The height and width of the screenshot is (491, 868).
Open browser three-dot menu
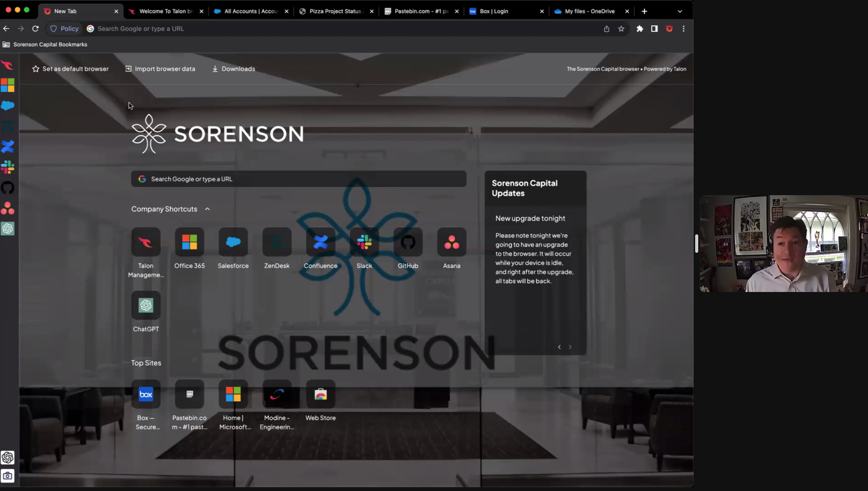pos(683,28)
